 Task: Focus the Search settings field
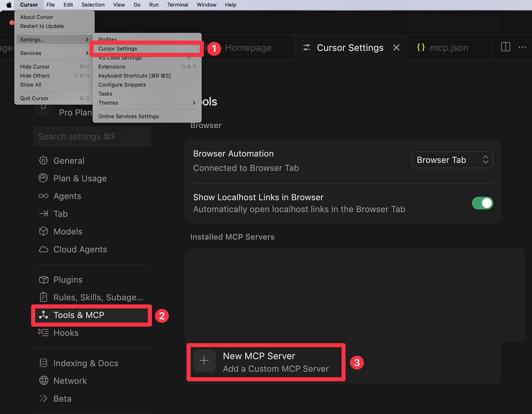click(x=92, y=136)
